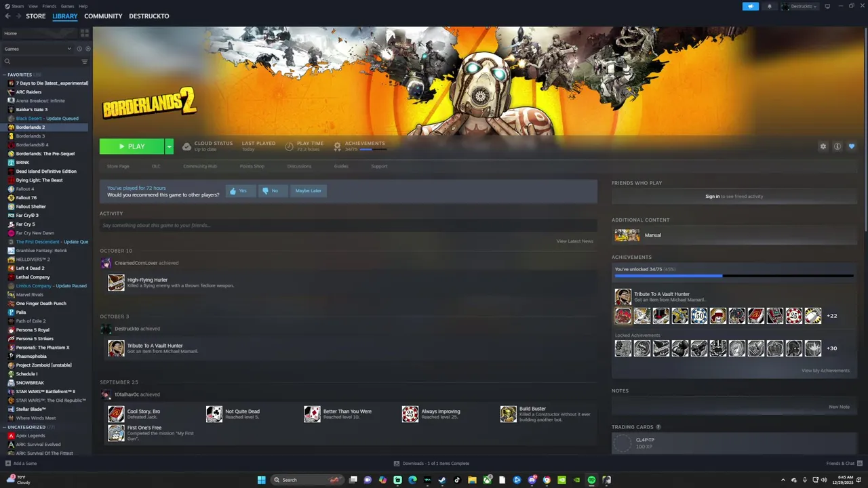Go forward with the navigation arrow
Screen dimensions: 868x488
coord(18,16)
